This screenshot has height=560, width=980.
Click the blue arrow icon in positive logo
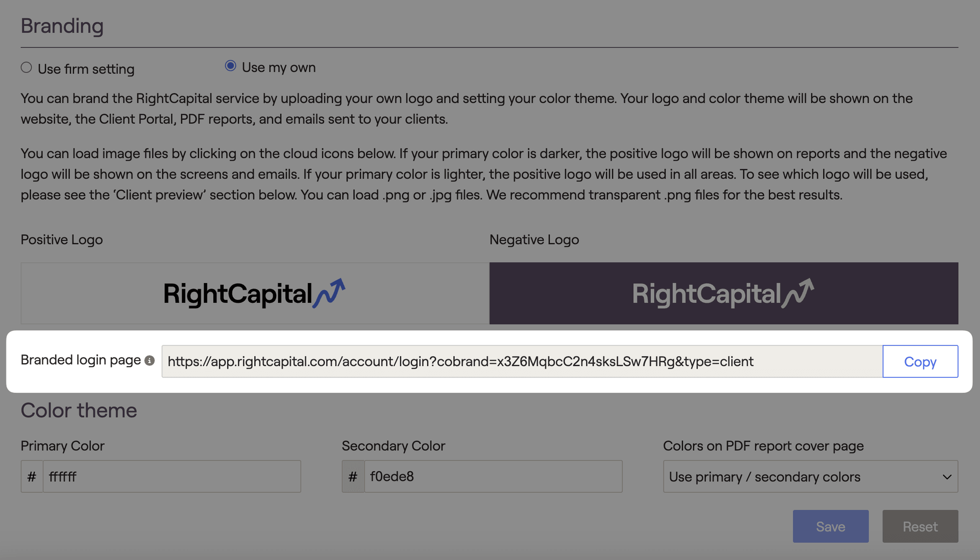[x=329, y=293]
